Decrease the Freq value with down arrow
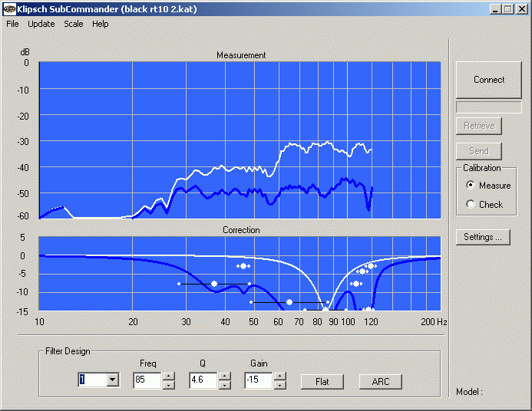This screenshot has width=532, height=411. pos(169,385)
